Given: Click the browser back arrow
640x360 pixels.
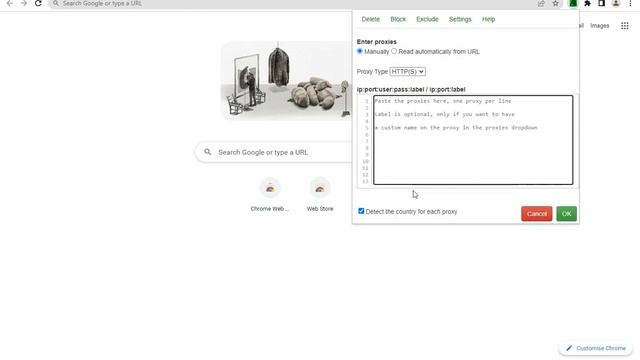Looking at the screenshot, I should point(10,3).
